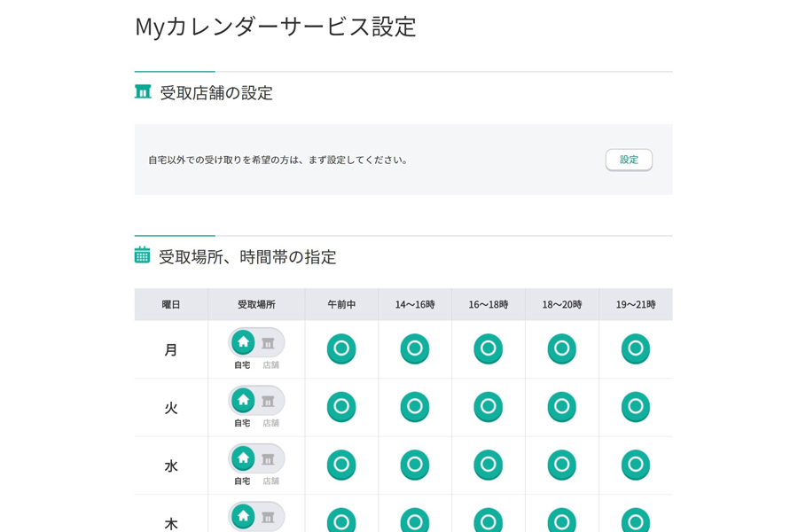Screen dimensions: 798x532
Task: Choose the 自宅 home icon for Tuesday
Action: point(243,401)
